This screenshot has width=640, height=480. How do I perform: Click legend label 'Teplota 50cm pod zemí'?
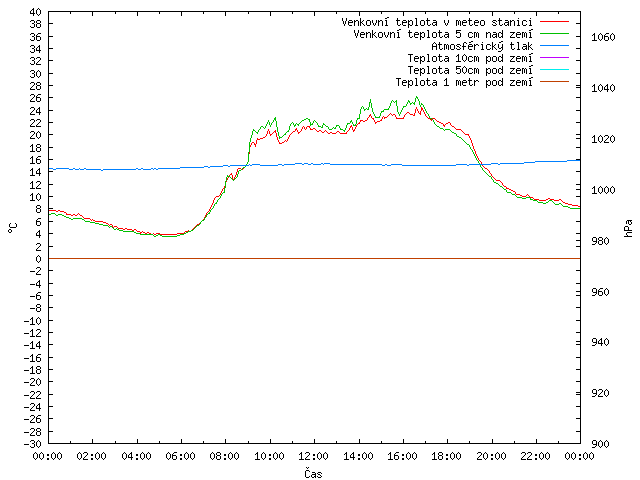[x=470, y=70]
